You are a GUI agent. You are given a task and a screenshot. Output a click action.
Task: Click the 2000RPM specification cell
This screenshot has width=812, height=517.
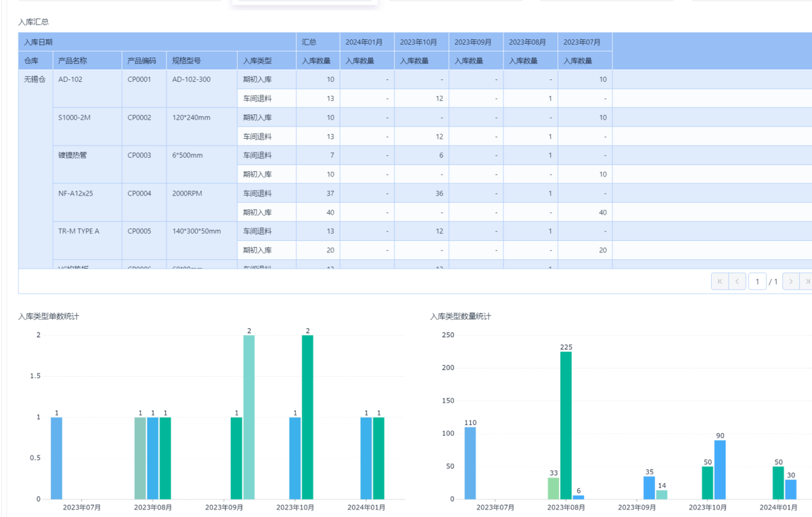(202, 202)
